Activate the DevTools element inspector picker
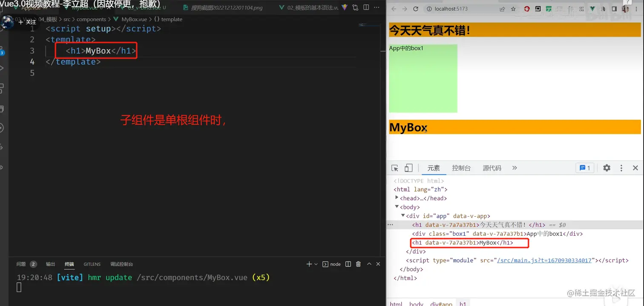This screenshot has height=306, width=644. click(x=395, y=168)
